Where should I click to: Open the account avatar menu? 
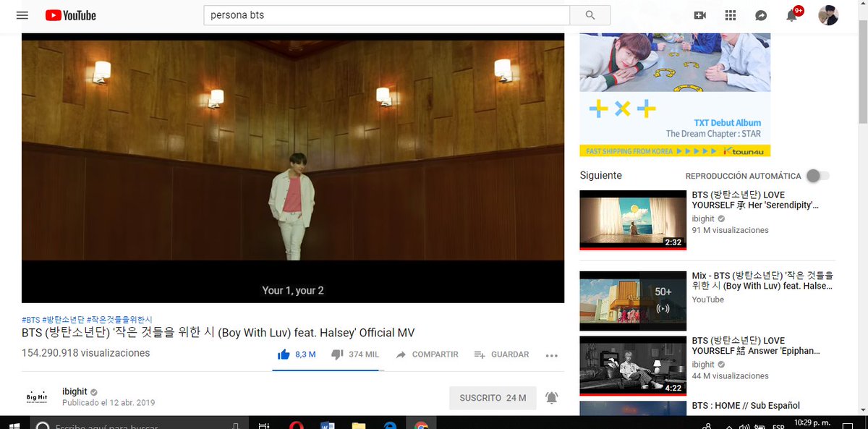828,15
